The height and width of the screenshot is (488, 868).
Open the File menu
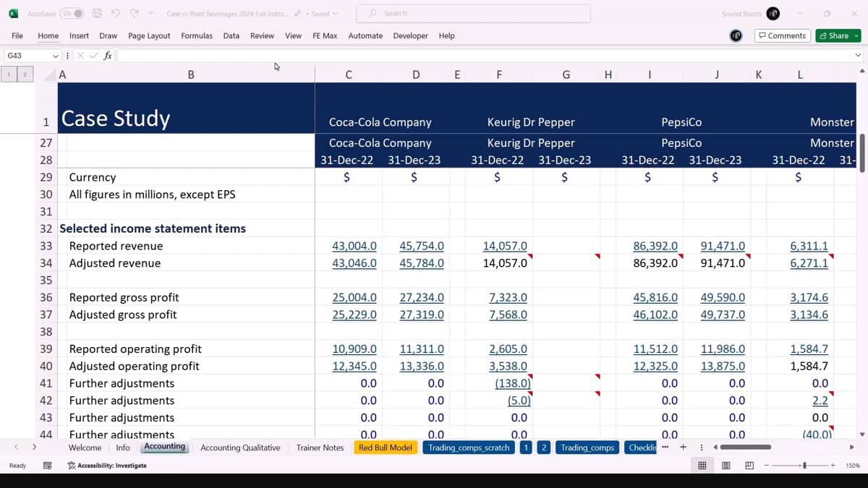tap(17, 35)
